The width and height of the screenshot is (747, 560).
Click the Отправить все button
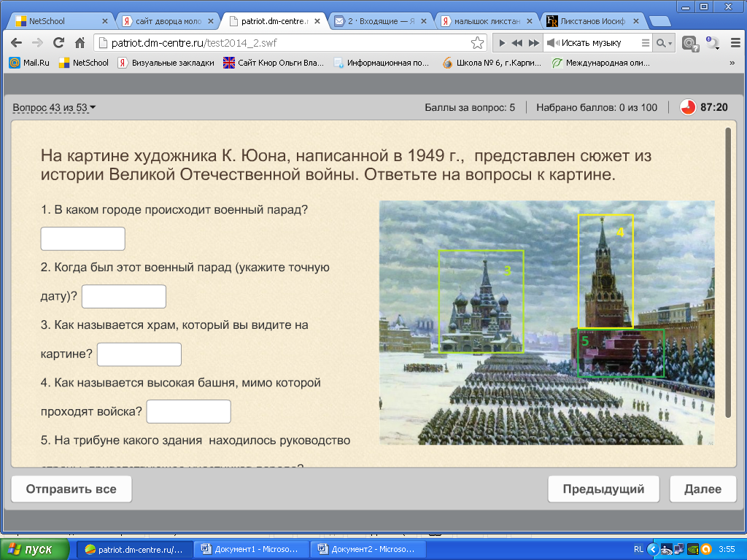pos(71,489)
